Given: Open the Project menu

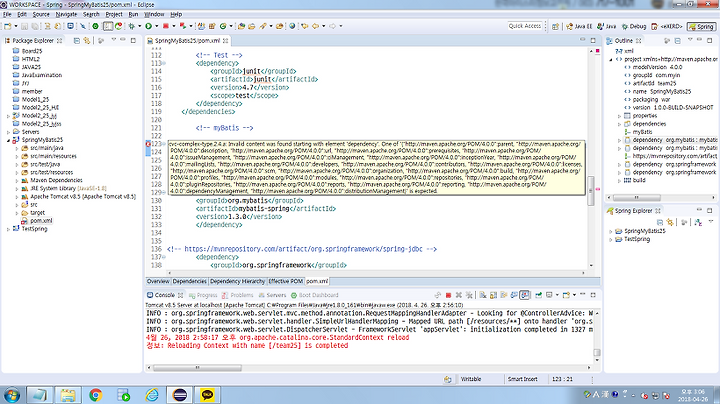Looking at the screenshot, I should tap(114, 14).
